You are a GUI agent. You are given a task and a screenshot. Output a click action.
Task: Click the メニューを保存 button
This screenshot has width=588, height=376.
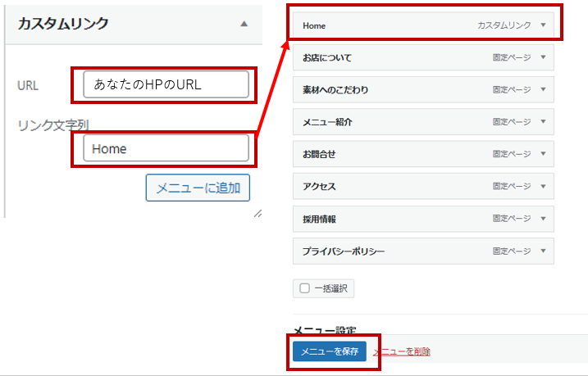click(x=329, y=351)
